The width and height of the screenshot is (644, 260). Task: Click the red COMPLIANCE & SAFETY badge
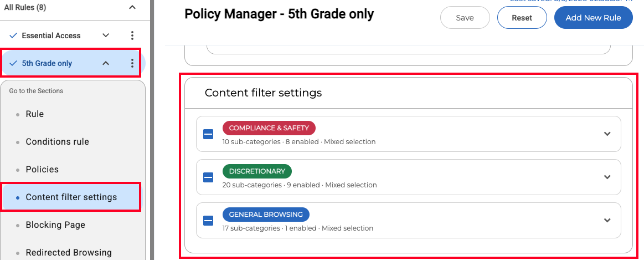click(269, 128)
